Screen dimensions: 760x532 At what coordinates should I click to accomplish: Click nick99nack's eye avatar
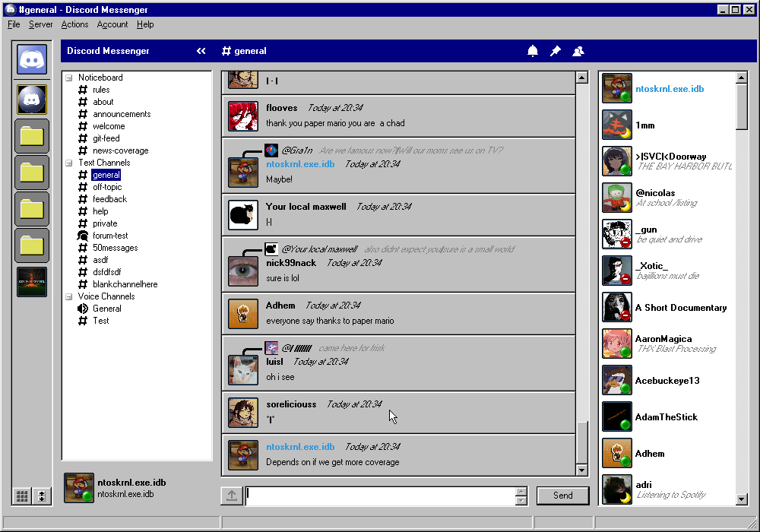point(243,271)
